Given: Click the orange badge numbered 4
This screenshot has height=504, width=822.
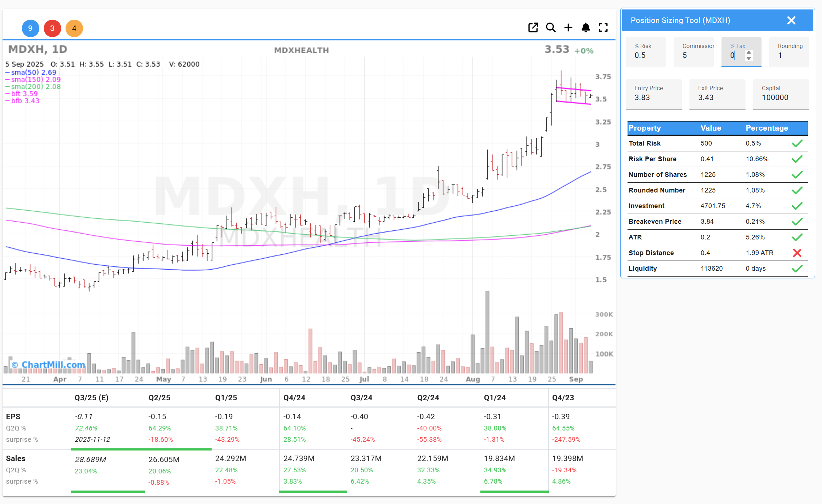Looking at the screenshot, I should tap(74, 28).
